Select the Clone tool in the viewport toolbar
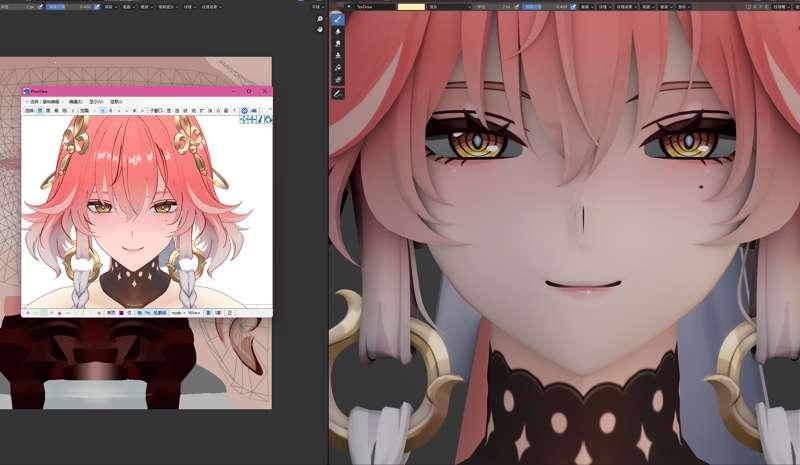The height and width of the screenshot is (465, 800). [x=337, y=56]
